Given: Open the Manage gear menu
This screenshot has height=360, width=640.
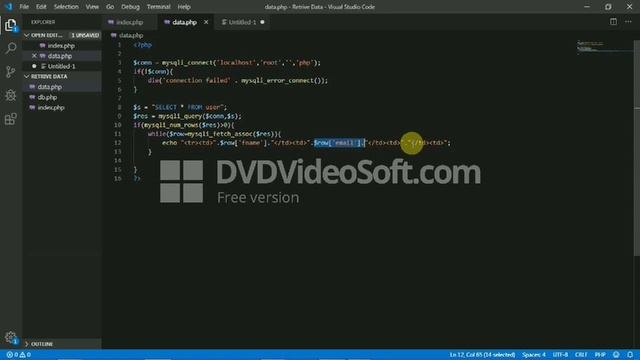Looking at the screenshot, I should 11,337.
